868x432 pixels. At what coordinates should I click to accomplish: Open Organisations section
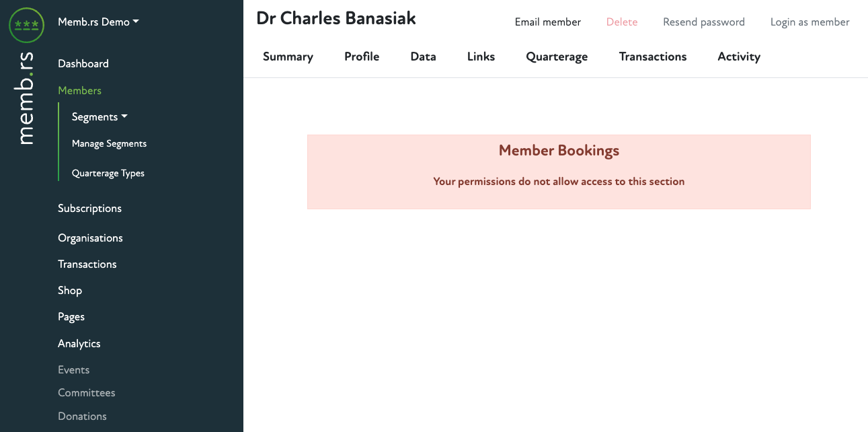point(90,238)
